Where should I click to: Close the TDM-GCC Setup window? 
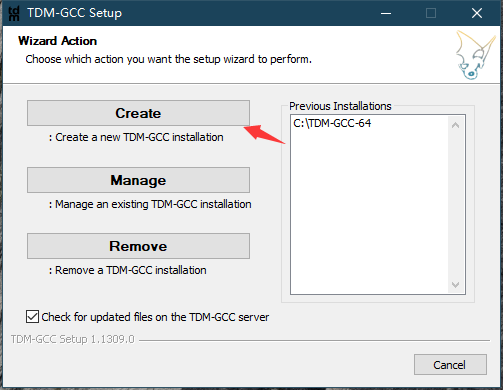click(477, 13)
